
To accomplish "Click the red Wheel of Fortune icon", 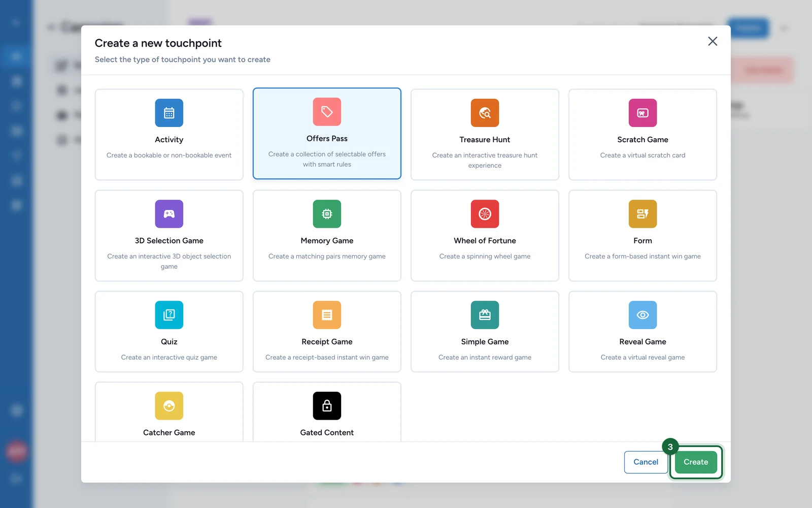I will (485, 214).
